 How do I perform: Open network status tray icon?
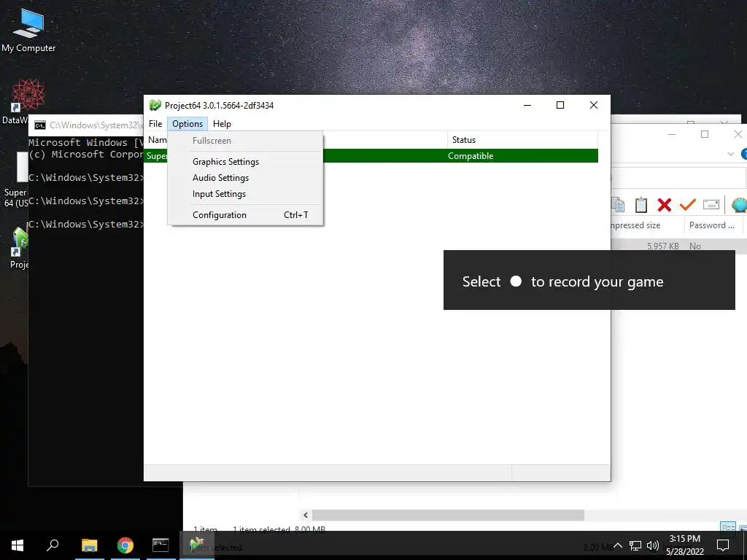[x=635, y=545]
